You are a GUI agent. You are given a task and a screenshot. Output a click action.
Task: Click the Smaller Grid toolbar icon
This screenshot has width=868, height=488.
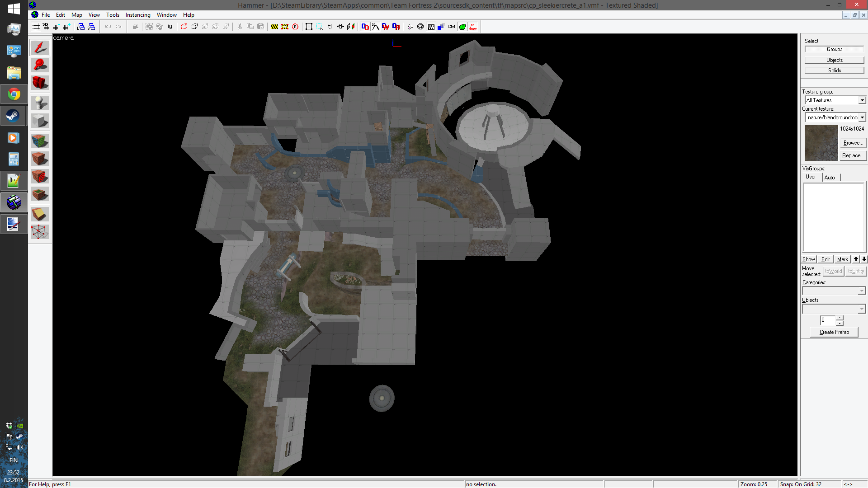coord(56,27)
